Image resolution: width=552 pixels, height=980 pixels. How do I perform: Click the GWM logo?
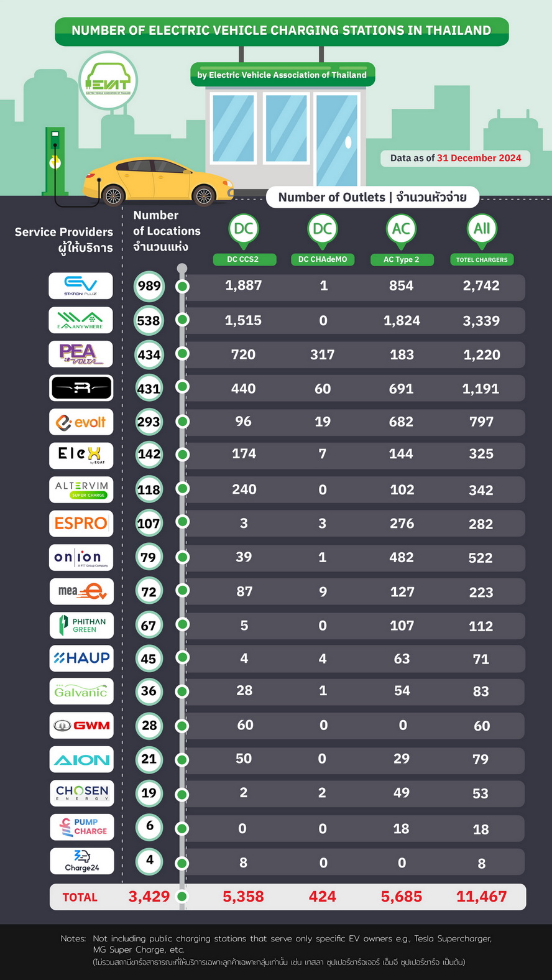[81, 725]
